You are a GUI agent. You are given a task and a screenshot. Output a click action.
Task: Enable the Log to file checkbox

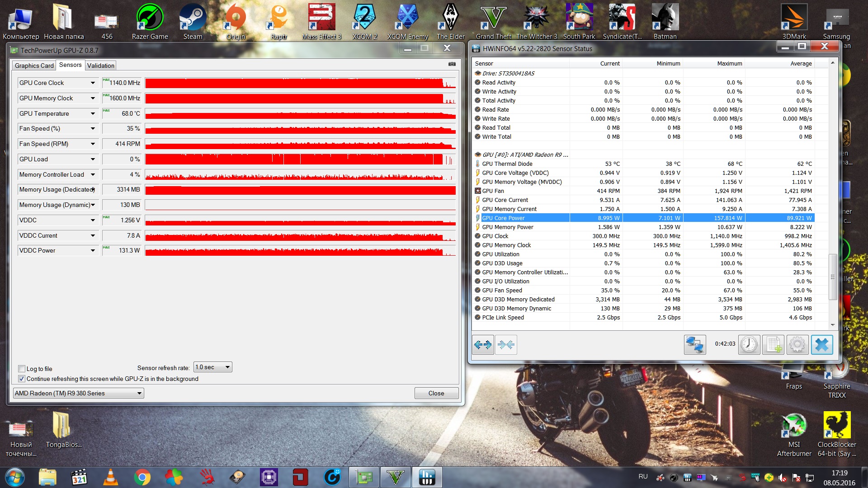click(22, 369)
